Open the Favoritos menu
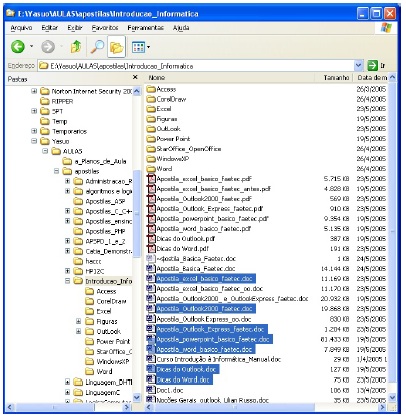The width and height of the screenshot is (406, 417). [105, 28]
